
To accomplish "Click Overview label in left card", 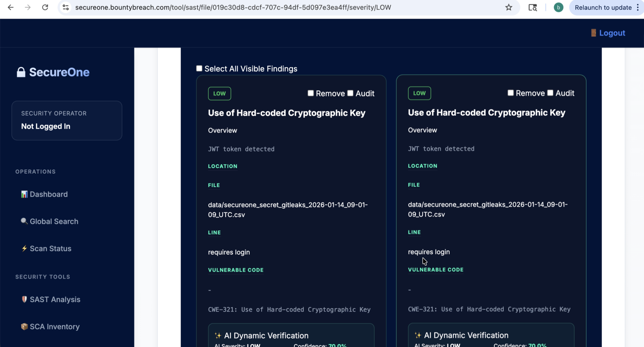I will click(x=222, y=130).
